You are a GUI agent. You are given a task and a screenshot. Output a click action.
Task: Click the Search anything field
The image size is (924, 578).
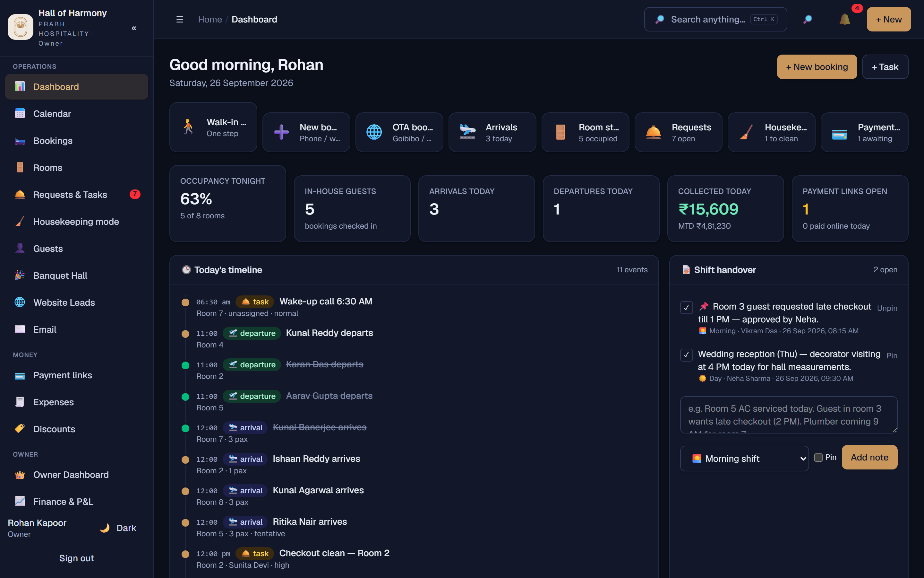click(715, 19)
